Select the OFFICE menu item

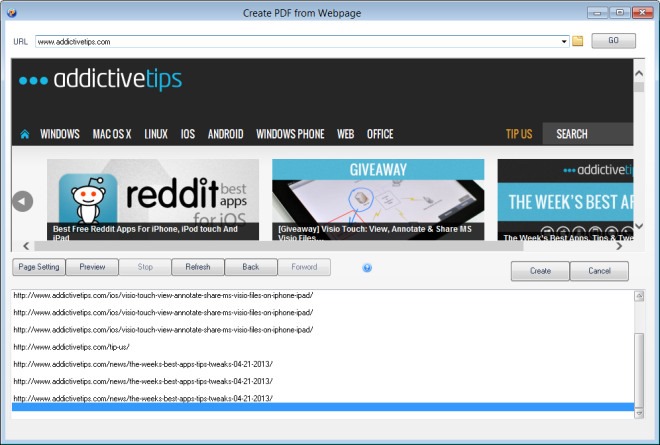[380, 134]
